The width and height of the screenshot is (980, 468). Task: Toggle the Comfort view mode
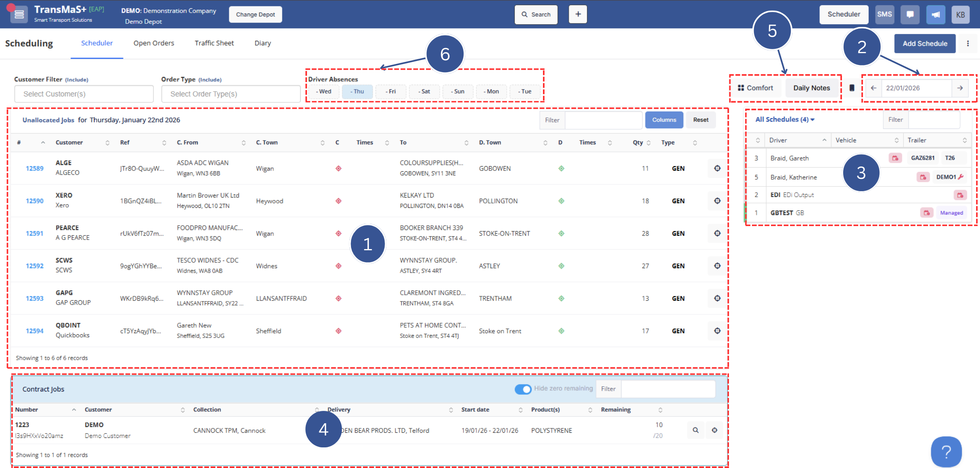coord(755,88)
